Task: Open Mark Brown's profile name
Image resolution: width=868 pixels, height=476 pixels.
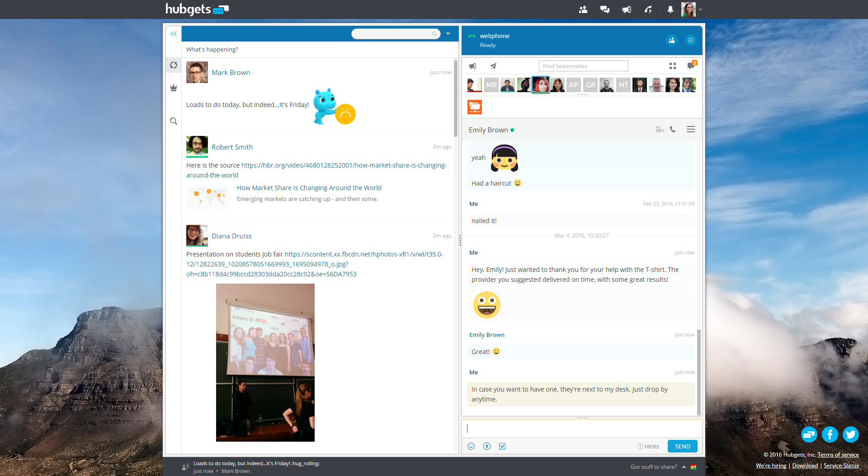Action: coord(231,72)
